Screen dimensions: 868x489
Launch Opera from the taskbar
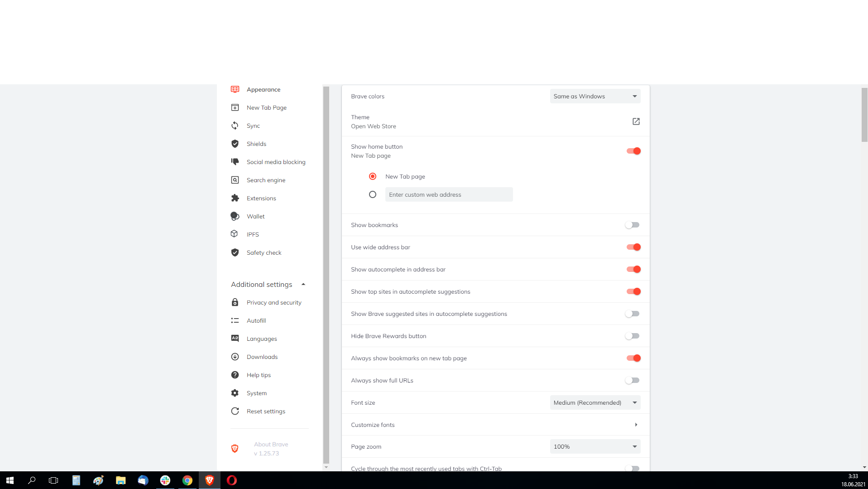[x=232, y=480]
